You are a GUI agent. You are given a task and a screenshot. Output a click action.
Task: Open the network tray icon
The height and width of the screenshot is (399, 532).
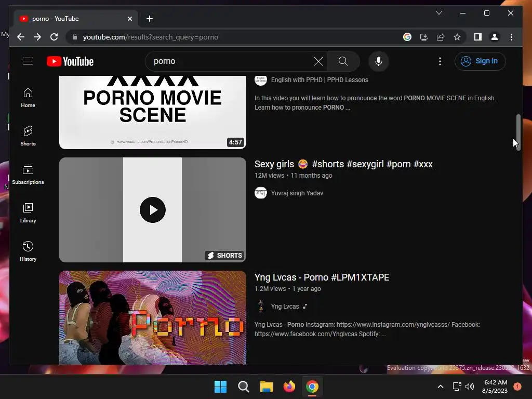pyautogui.click(x=457, y=387)
